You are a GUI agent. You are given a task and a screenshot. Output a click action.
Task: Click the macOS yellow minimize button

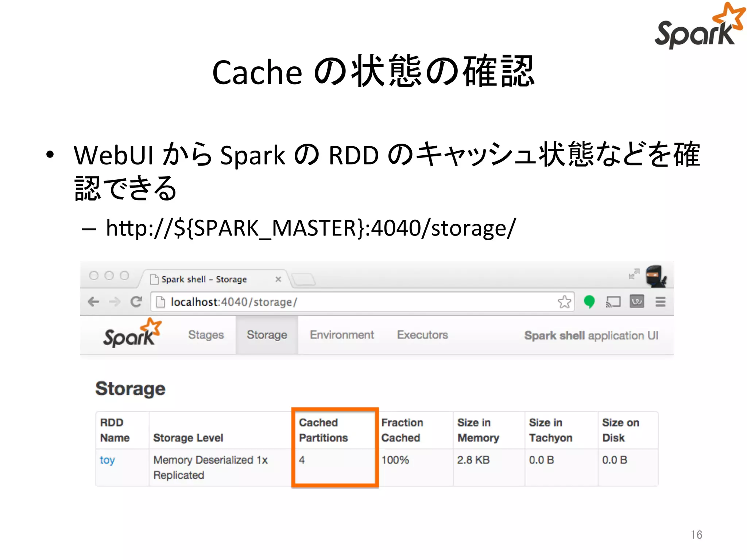click(109, 276)
